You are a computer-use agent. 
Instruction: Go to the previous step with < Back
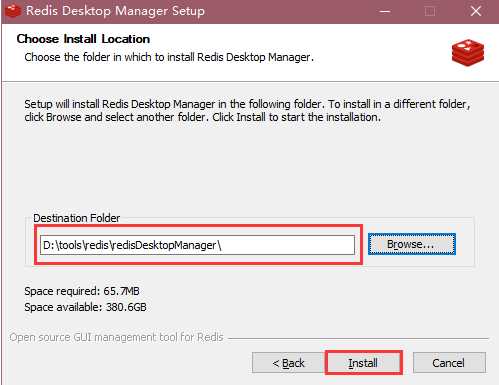288,363
